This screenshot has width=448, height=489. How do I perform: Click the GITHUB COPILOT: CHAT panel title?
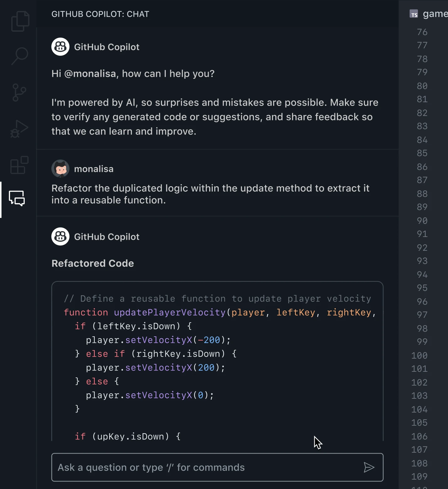pos(100,14)
